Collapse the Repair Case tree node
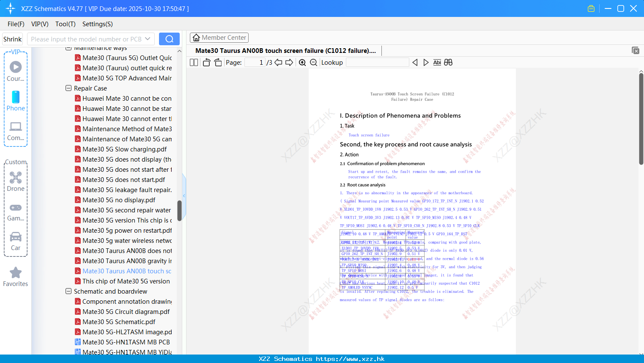 tap(69, 88)
